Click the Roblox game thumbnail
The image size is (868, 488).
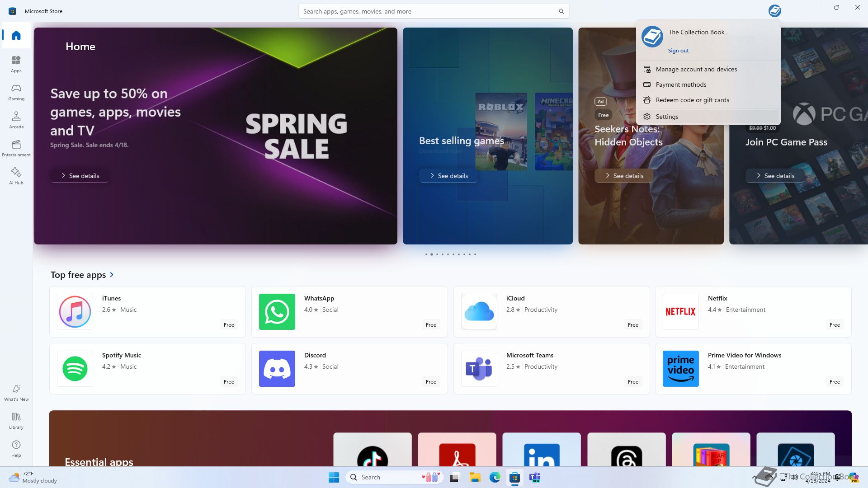(x=501, y=131)
